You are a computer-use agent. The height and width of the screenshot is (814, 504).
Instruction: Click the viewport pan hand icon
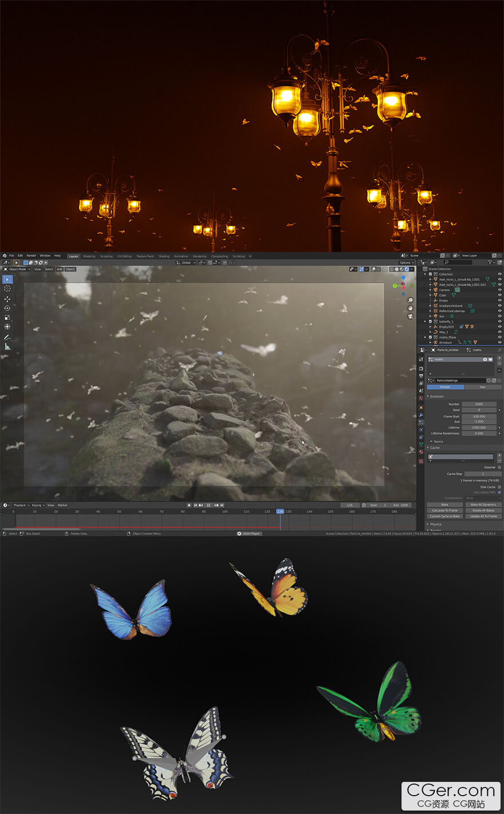[x=410, y=308]
